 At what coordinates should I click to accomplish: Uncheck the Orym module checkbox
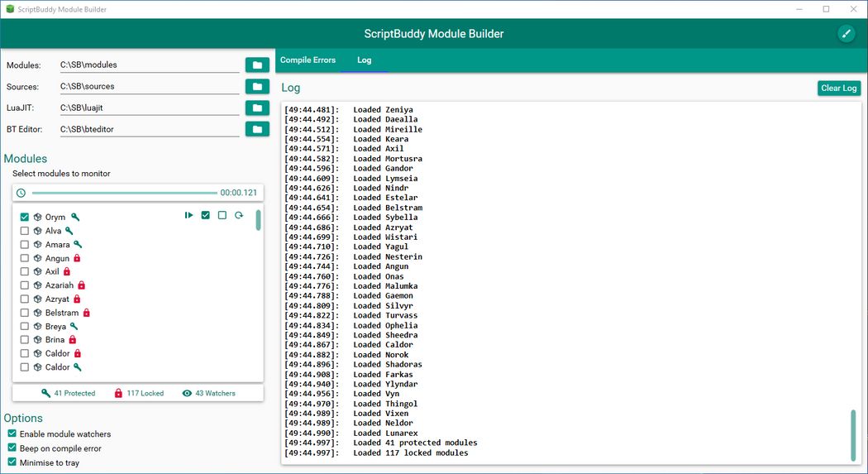point(25,218)
